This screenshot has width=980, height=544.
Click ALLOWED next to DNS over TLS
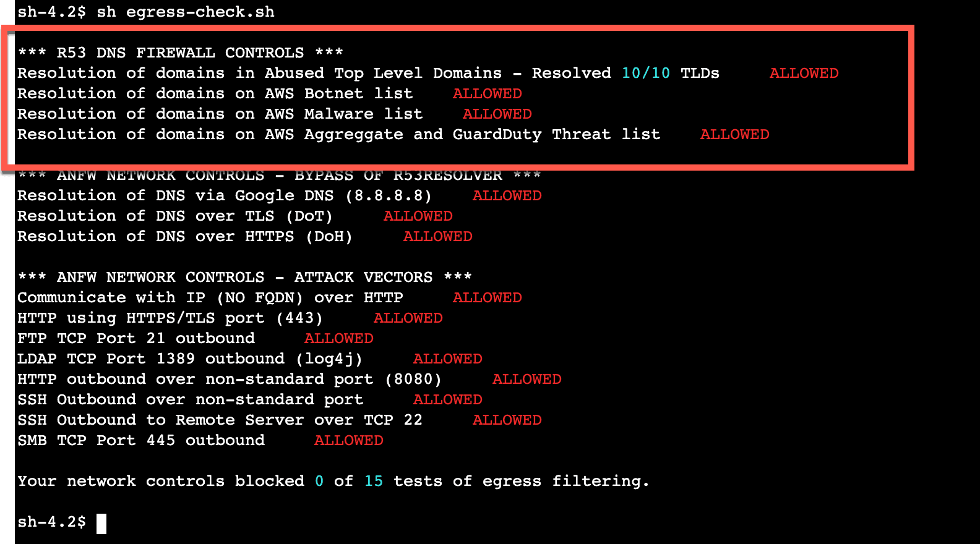pyautogui.click(x=418, y=216)
